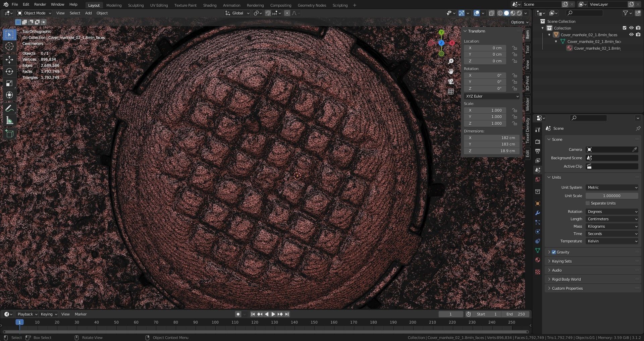The image size is (644, 341).
Task: Click the current frame number field
Action: [450, 314]
